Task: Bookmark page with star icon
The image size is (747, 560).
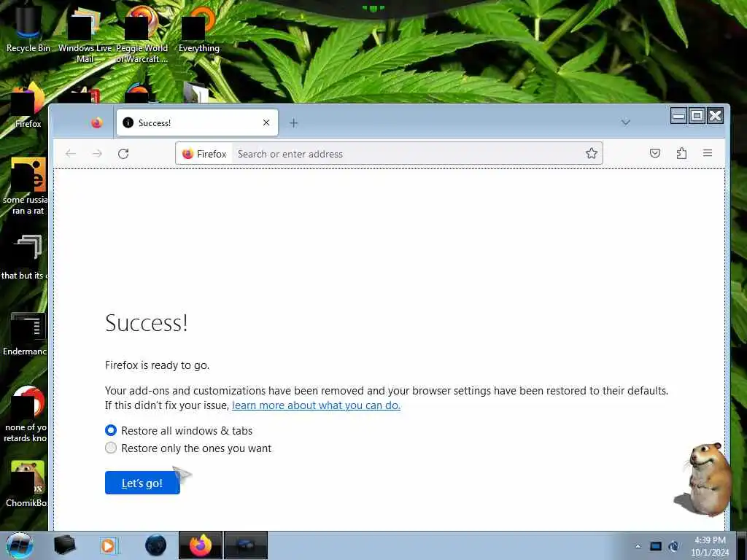Action: pyautogui.click(x=591, y=153)
